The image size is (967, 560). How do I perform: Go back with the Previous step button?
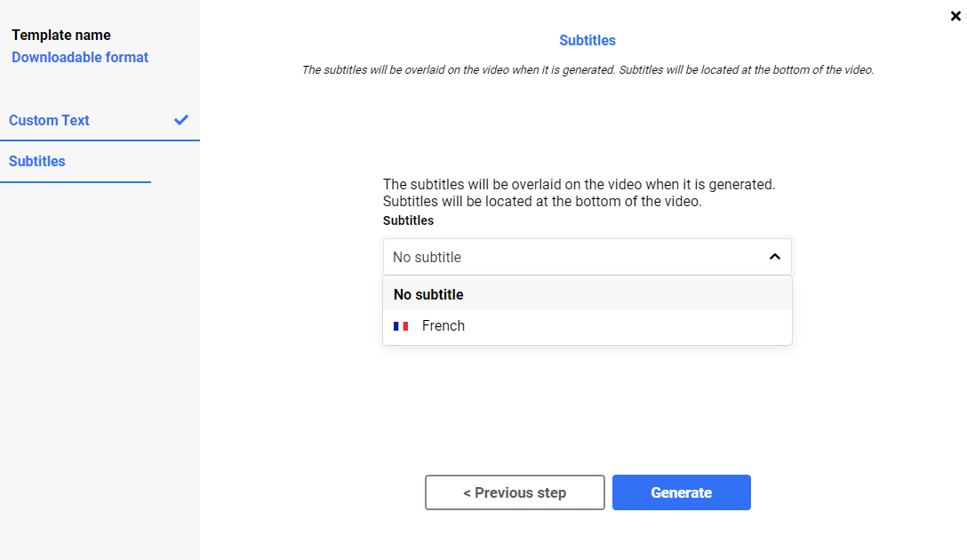[x=515, y=492]
